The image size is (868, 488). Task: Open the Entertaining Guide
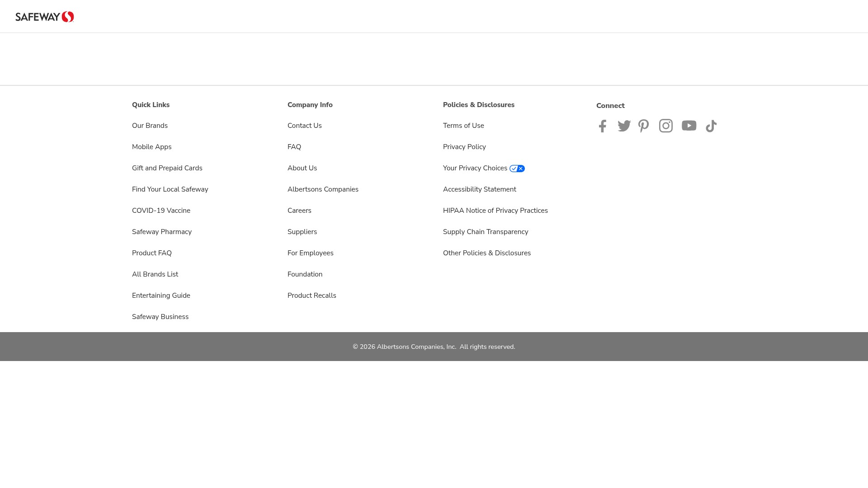point(161,296)
